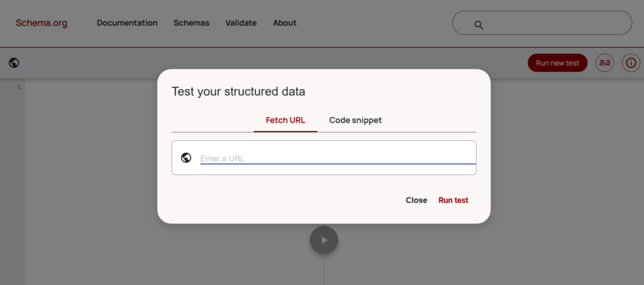Open the Documentation menu item

tap(127, 23)
